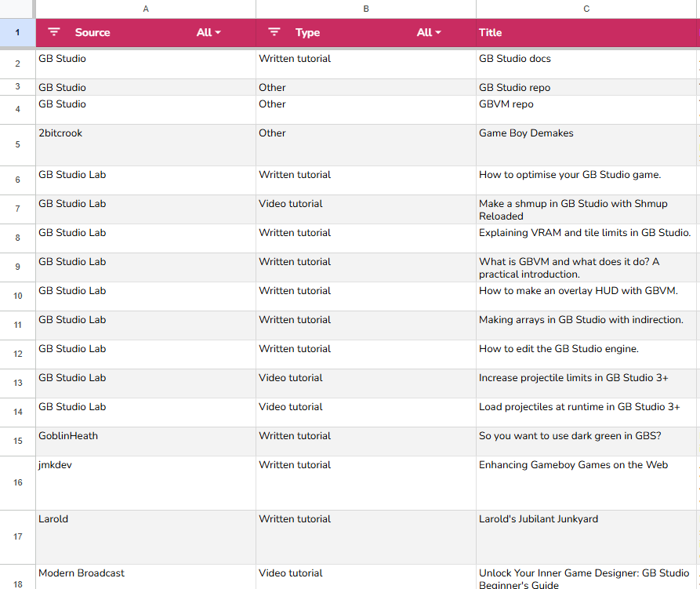Click the 'GBVM repo' title cell
This screenshot has height=589, width=700.
[586, 110]
